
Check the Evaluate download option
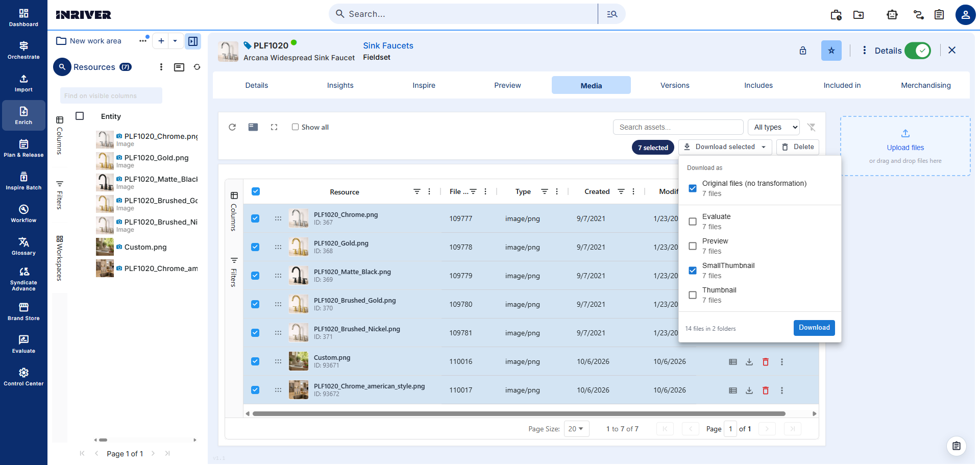coord(693,222)
